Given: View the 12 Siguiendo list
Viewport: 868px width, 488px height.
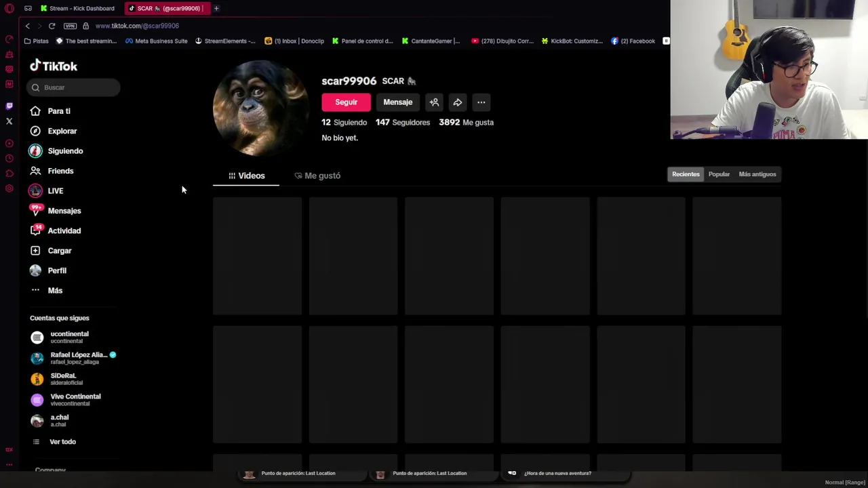Looking at the screenshot, I should pyautogui.click(x=344, y=123).
